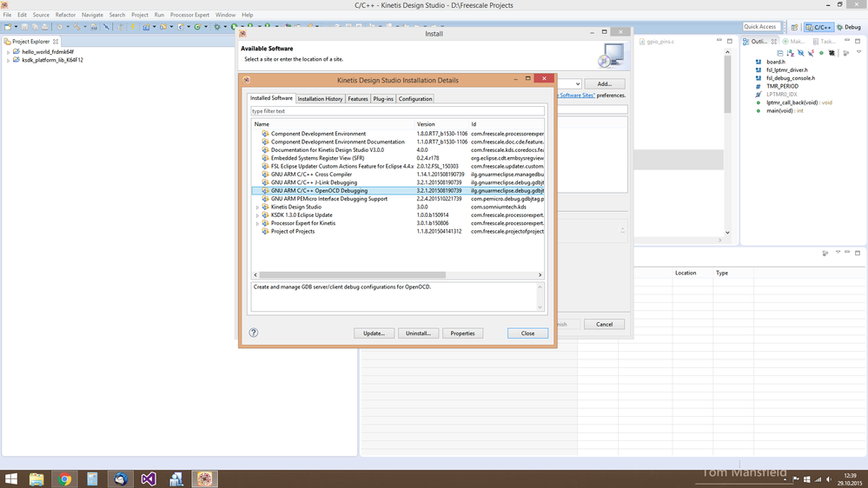Open Visual Studio from taskbar
The height and width of the screenshot is (488, 868).
click(x=149, y=478)
